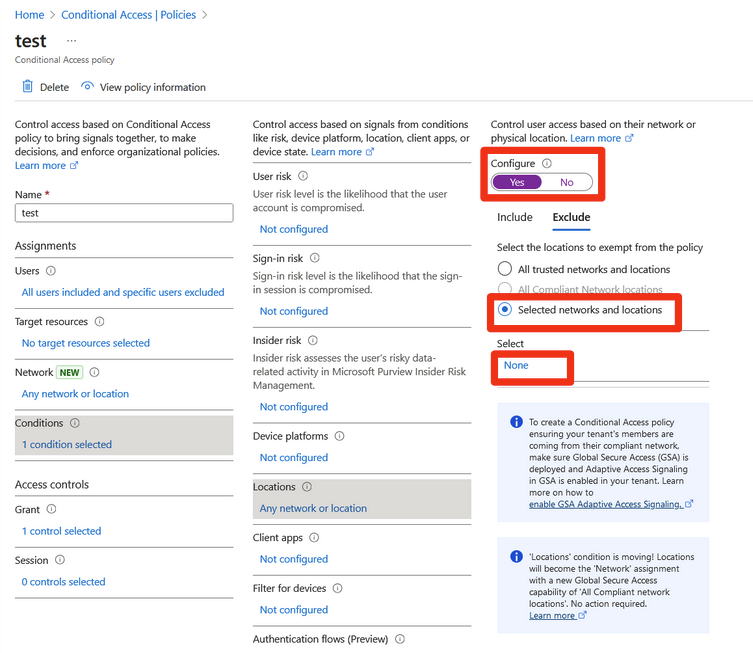Screen dimensions: 753x653
Task: Go to Home in breadcrumb
Action: click(29, 15)
